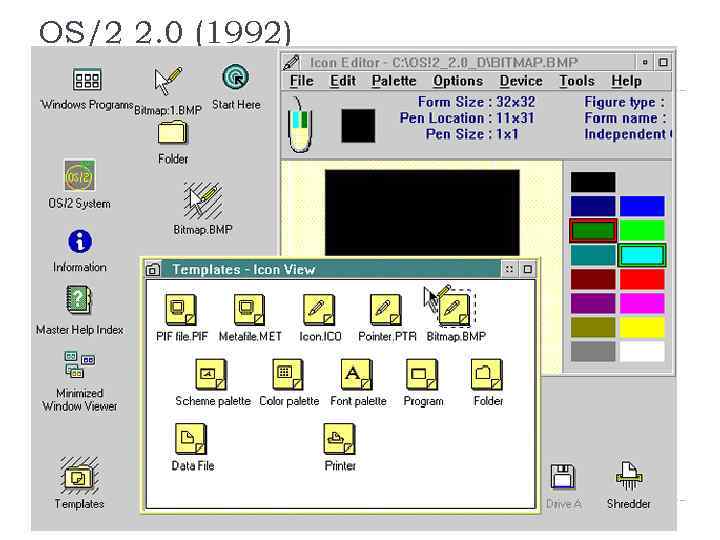Screen dimensions: 720x540
Task: Click the 'Form Size : 32x32' text
Action: (x=476, y=102)
